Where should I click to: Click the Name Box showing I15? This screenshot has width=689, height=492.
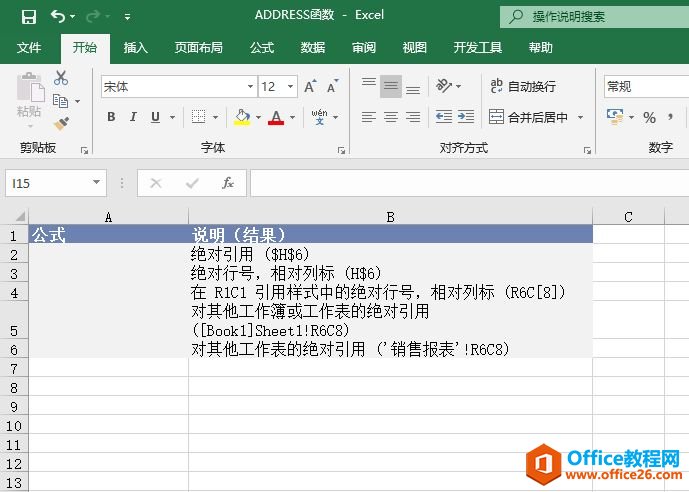[x=47, y=183]
